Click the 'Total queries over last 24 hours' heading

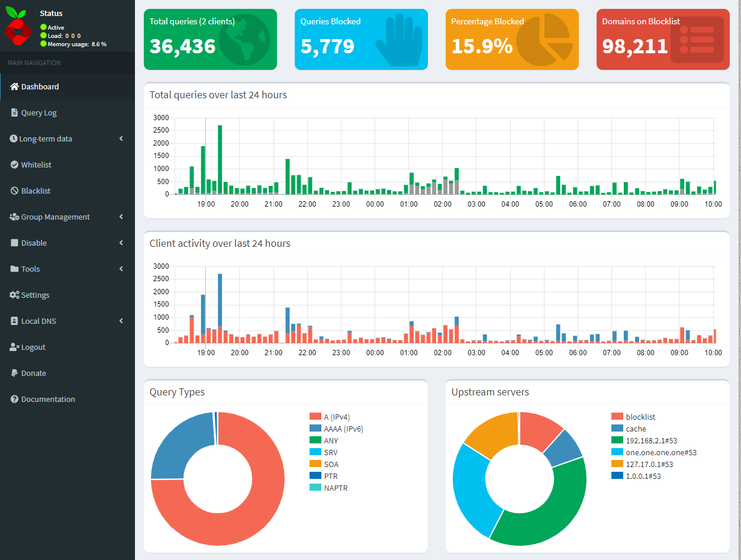point(218,95)
